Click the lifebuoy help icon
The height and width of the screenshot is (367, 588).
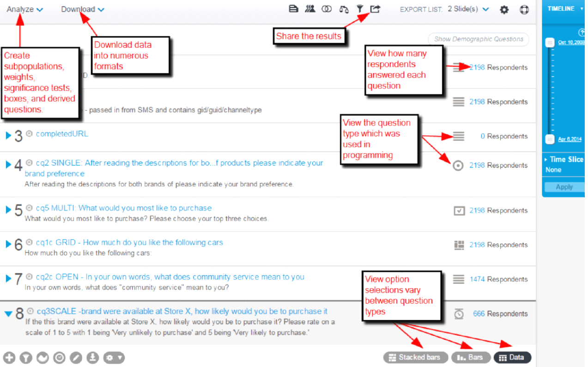(524, 9)
